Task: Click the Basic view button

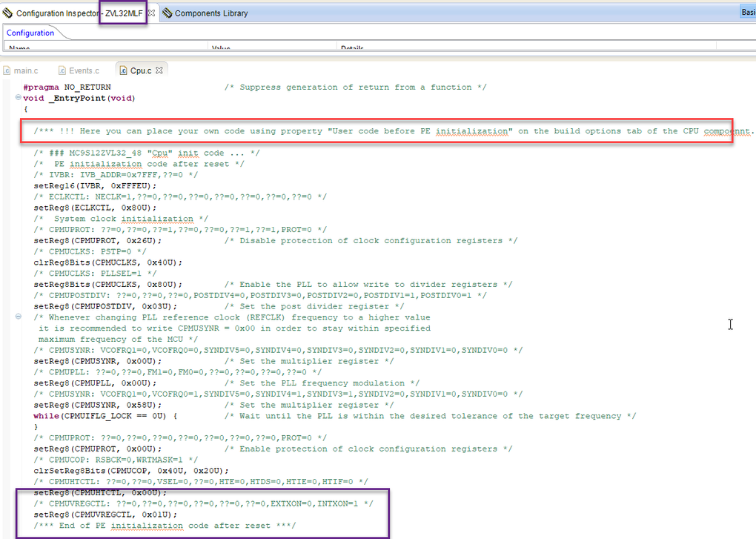Action: pyautogui.click(x=749, y=12)
